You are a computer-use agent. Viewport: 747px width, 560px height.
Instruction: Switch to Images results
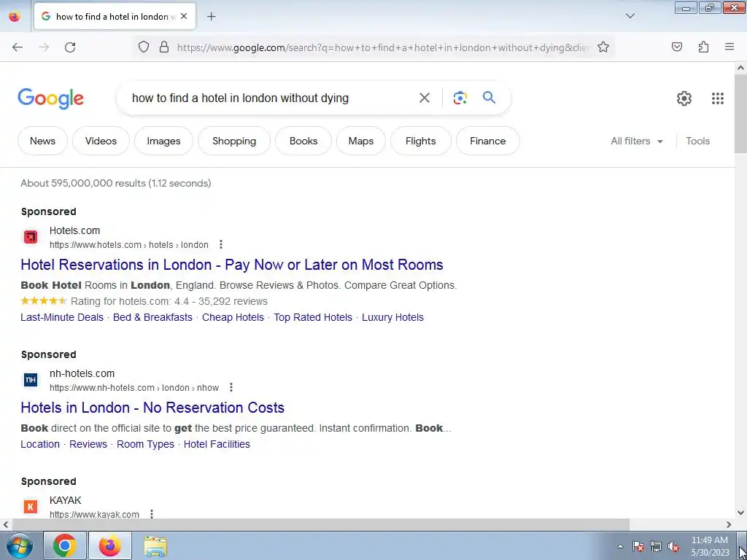pos(163,141)
